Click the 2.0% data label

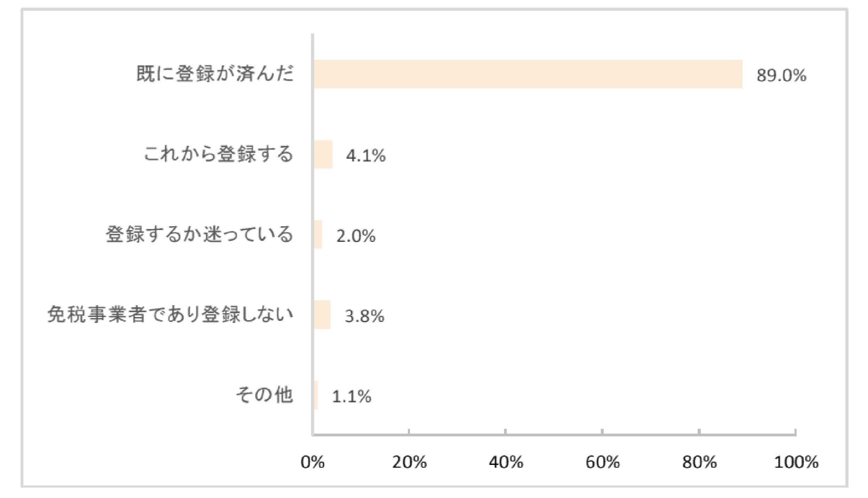[x=356, y=236]
